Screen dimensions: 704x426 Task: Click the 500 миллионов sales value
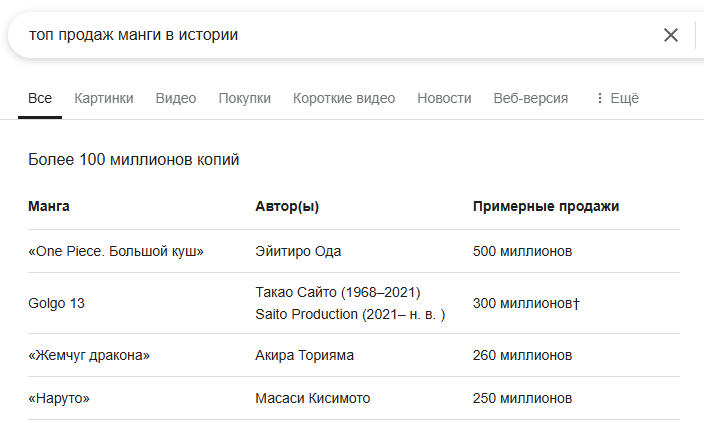(522, 251)
